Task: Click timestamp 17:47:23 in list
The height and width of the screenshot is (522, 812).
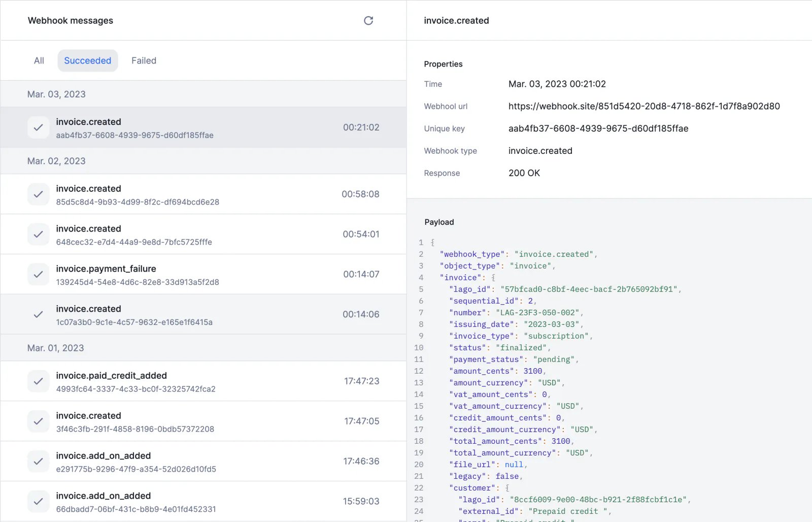Action: point(361,381)
